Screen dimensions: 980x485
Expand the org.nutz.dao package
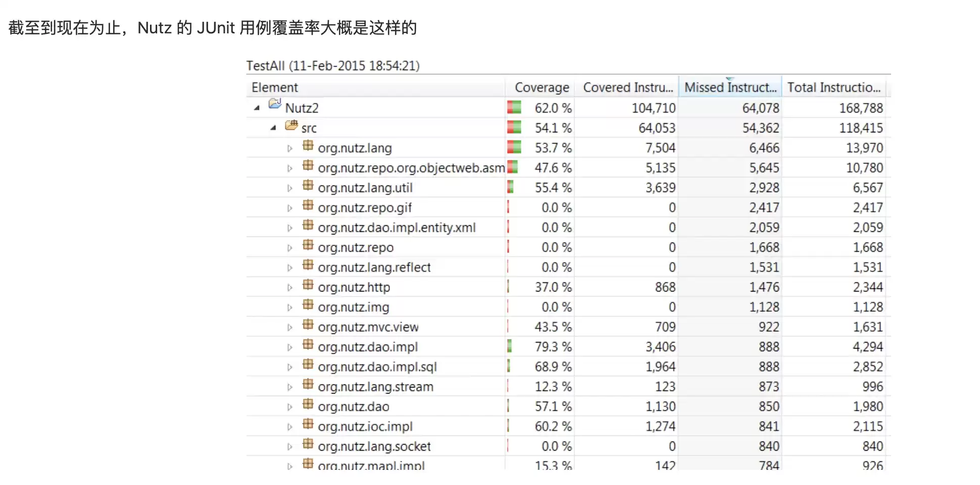289,407
